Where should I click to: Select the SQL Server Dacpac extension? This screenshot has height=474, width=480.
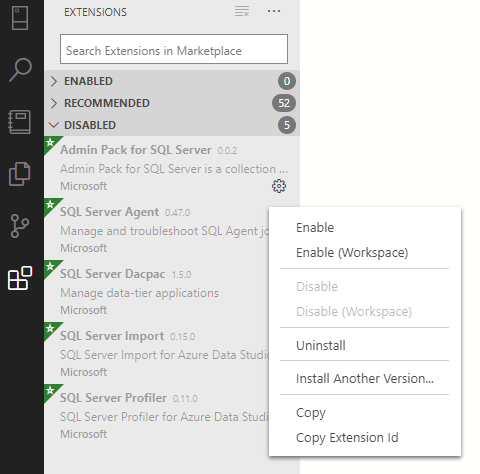coord(157,291)
